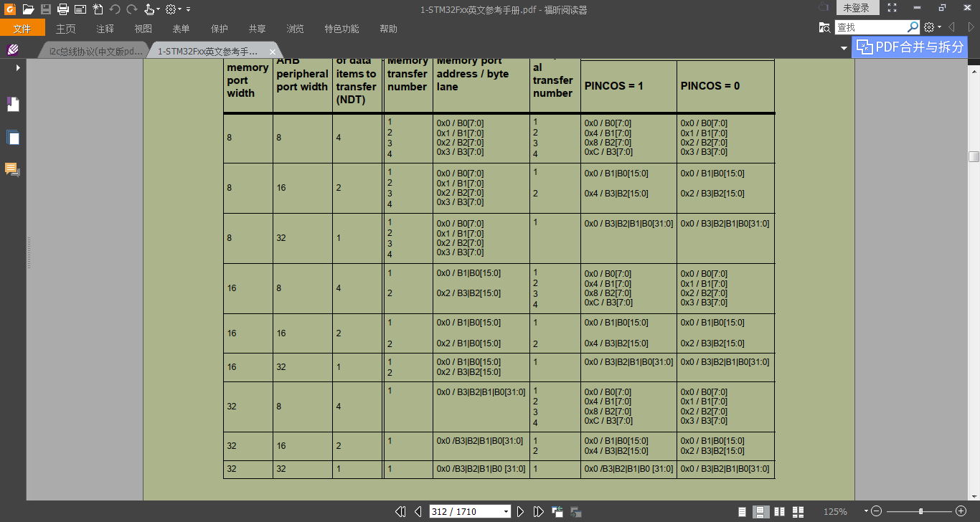Click the zoom slider handle

pos(920,511)
